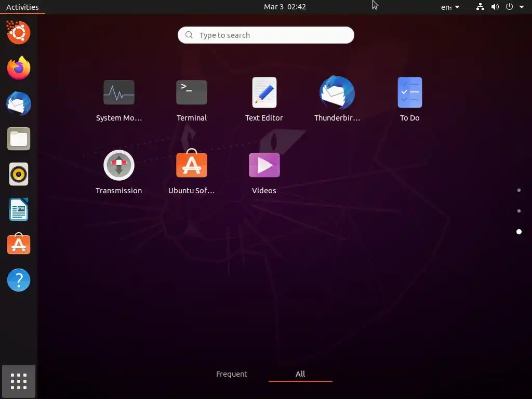
Task: Launch Firefox from the dock
Action: [x=19, y=68]
